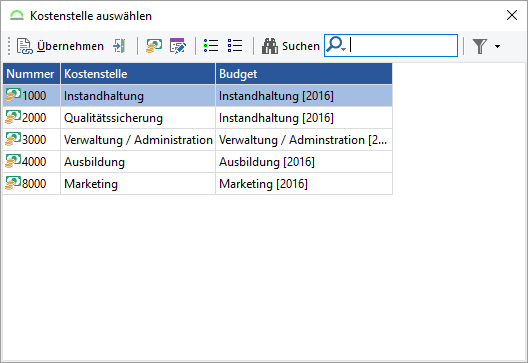
Task: Click the money icon in row 8000
Action: click(13, 183)
